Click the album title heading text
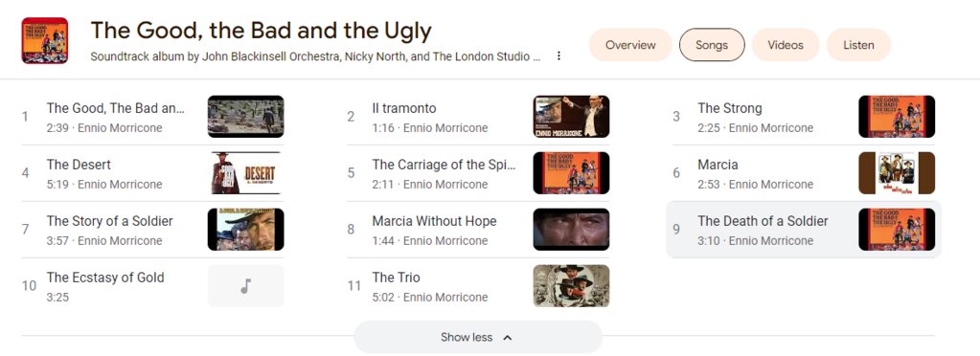Viewport: 980px width, 356px height. click(262, 31)
